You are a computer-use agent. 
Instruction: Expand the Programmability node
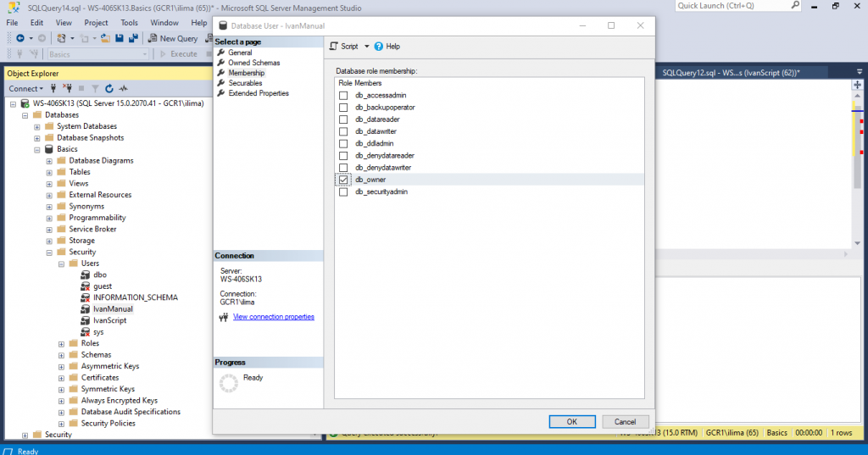(x=49, y=218)
